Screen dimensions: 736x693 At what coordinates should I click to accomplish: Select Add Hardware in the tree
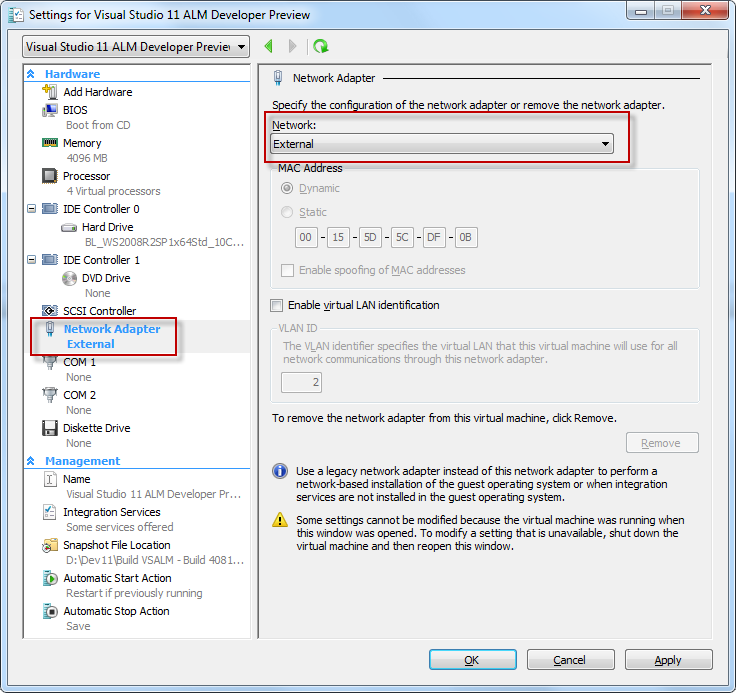tap(98, 92)
